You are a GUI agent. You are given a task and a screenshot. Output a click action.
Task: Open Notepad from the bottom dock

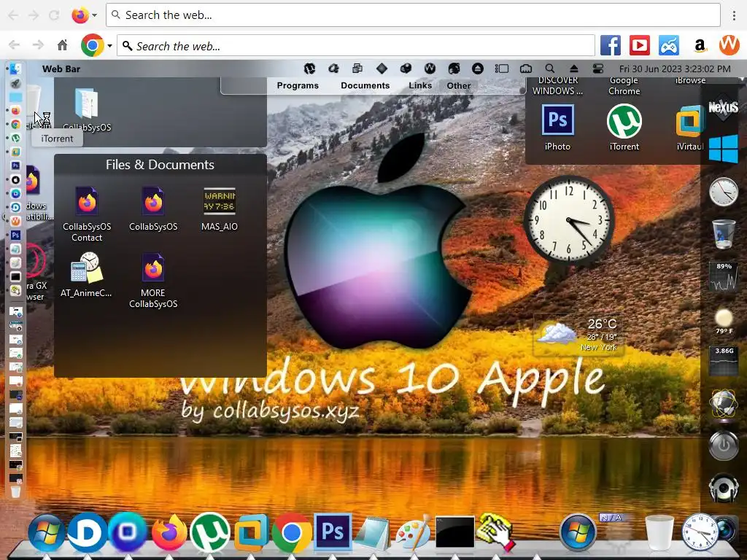click(373, 533)
